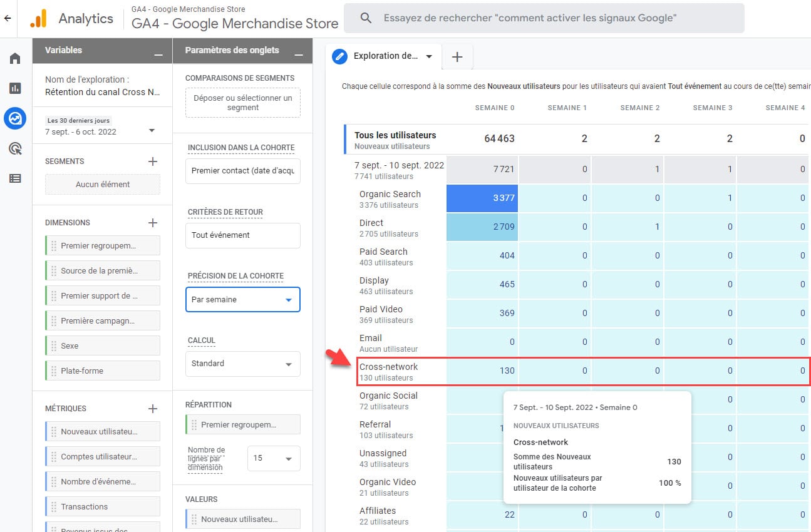The width and height of the screenshot is (811, 532).
Task: Click the Déposer ou sélectionner un segment drop zone
Action: tap(243, 103)
